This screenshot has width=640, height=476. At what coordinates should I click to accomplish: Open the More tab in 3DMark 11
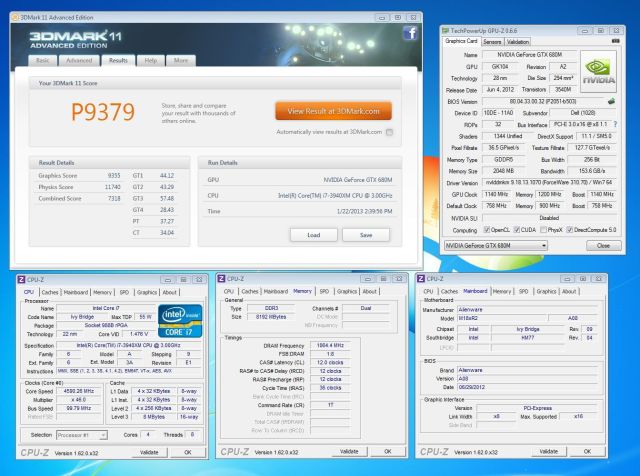coord(181,60)
